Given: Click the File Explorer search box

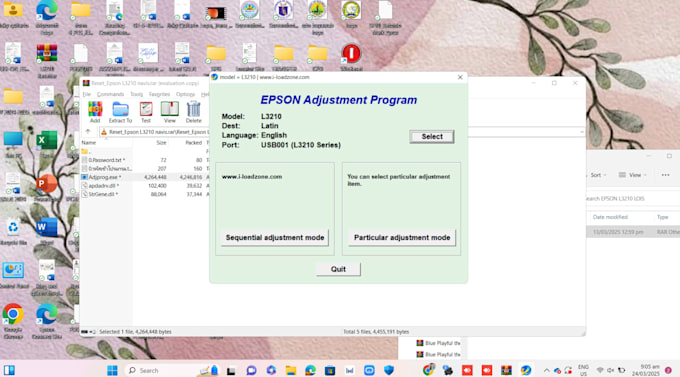Looking at the screenshot, I should [x=633, y=199].
